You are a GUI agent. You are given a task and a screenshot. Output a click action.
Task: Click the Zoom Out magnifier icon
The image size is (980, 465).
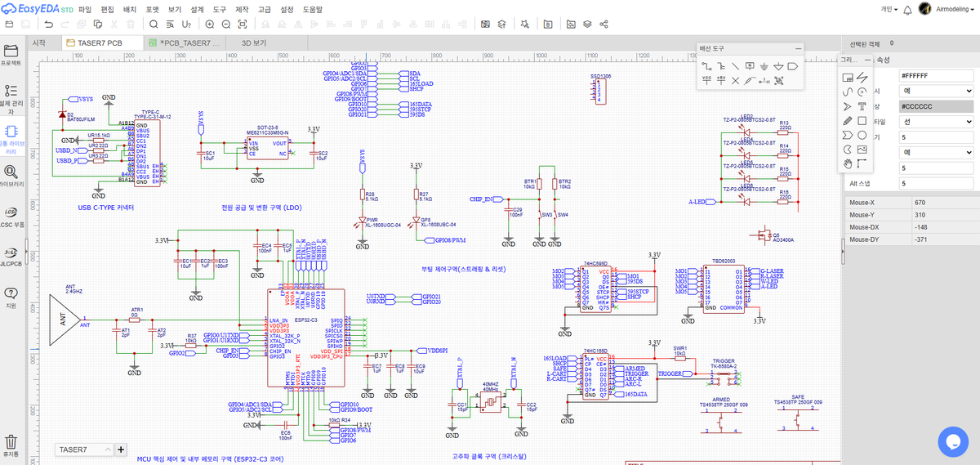tap(226, 24)
